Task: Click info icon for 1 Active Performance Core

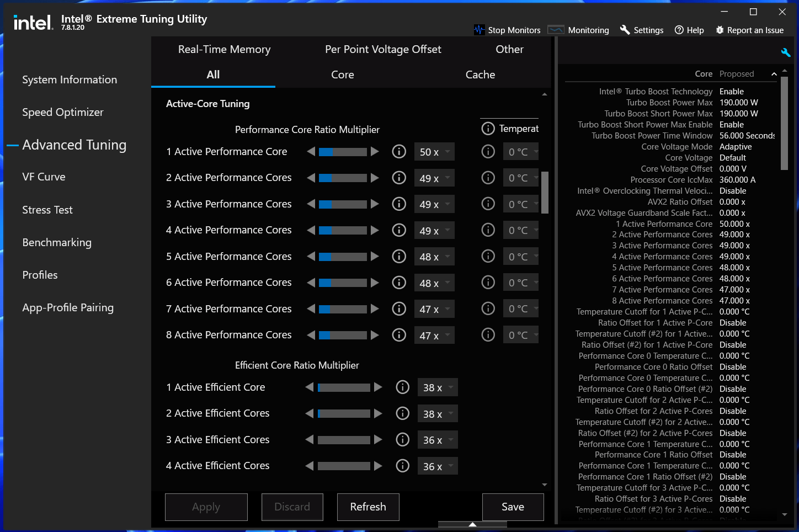Action: pos(399,151)
